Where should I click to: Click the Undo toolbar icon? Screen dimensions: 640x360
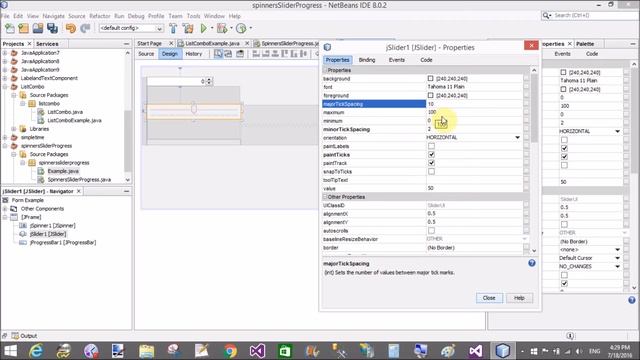pos(71,28)
